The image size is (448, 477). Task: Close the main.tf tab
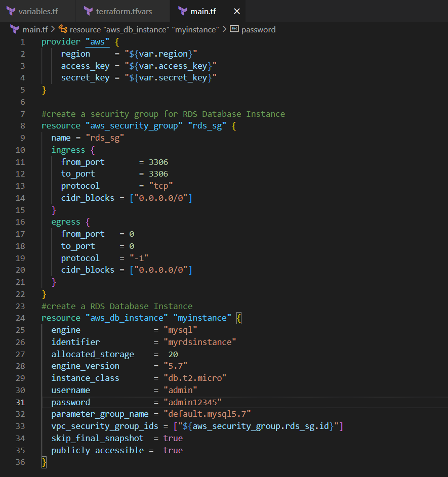click(237, 11)
